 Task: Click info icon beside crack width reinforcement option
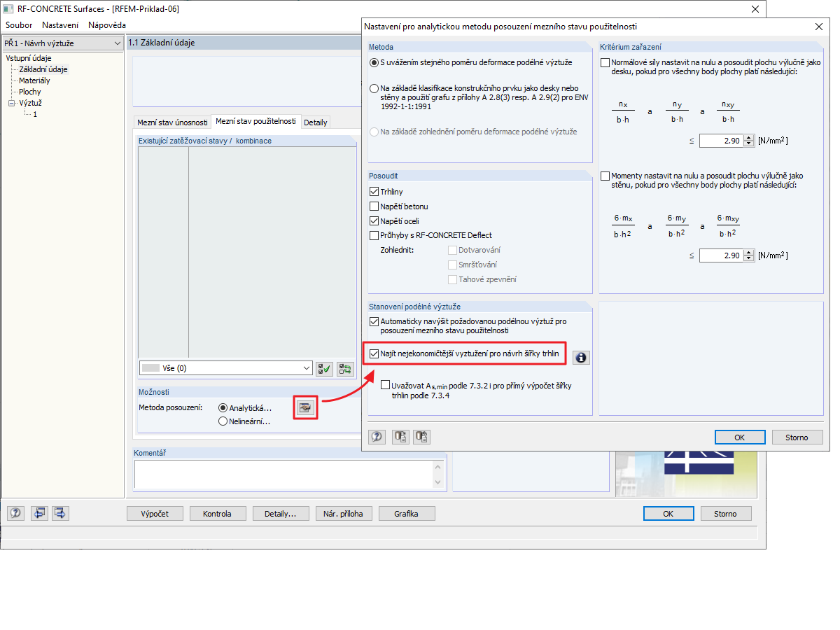[x=581, y=358]
